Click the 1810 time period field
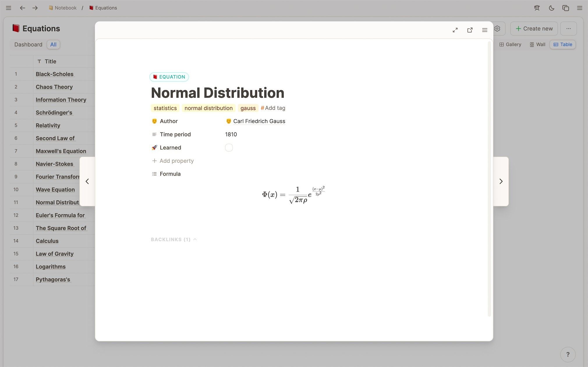588x367 pixels. pyautogui.click(x=231, y=134)
